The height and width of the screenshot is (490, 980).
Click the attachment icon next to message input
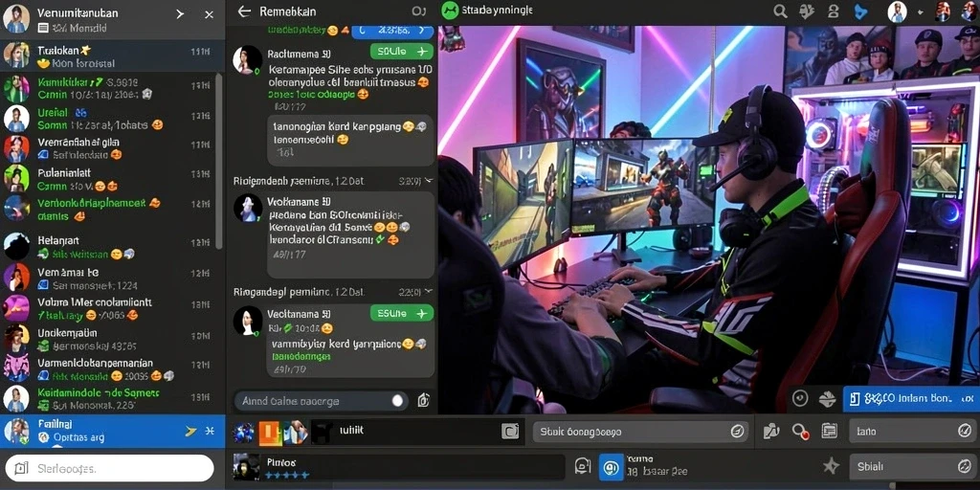(x=423, y=401)
